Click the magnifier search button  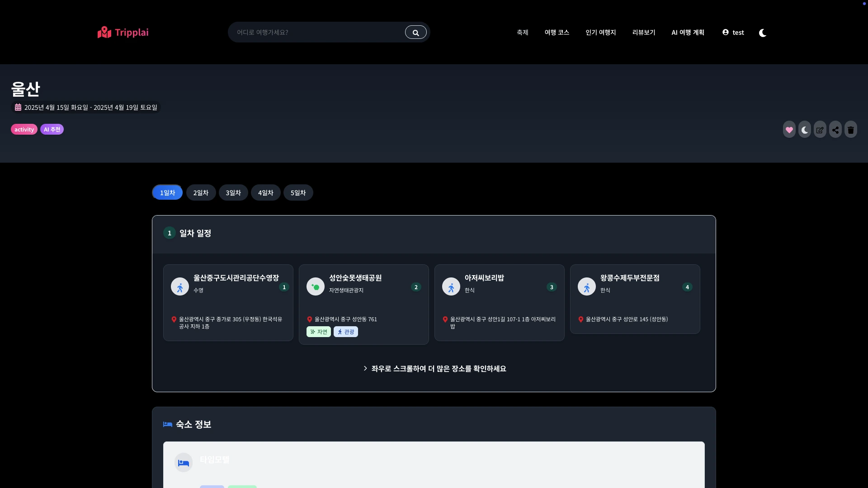pyautogui.click(x=415, y=33)
